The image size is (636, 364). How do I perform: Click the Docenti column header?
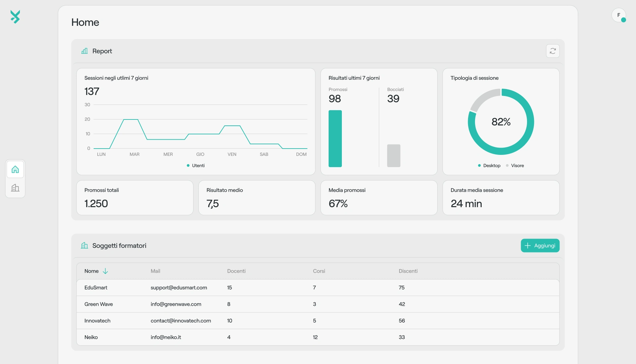tap(236, 271)
